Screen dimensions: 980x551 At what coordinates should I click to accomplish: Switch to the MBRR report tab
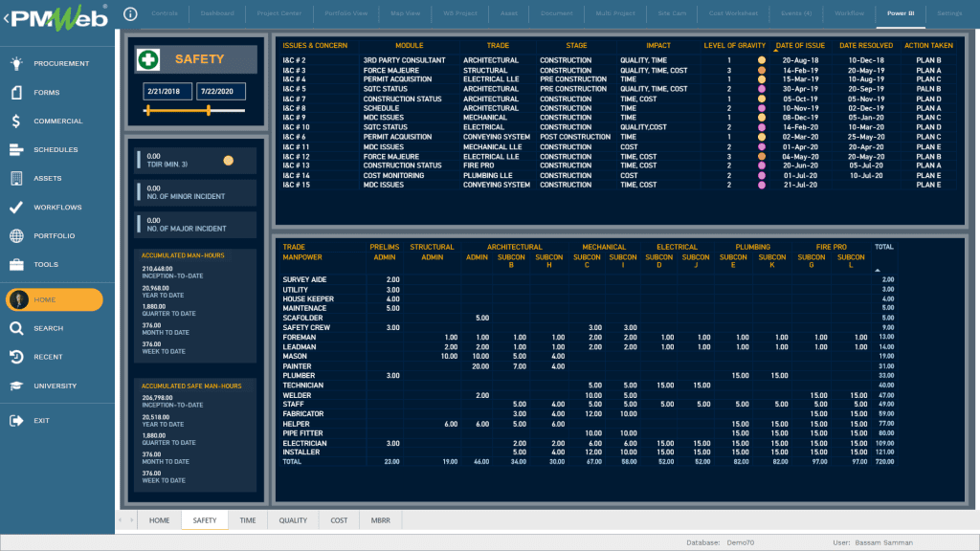click(381, 520)
